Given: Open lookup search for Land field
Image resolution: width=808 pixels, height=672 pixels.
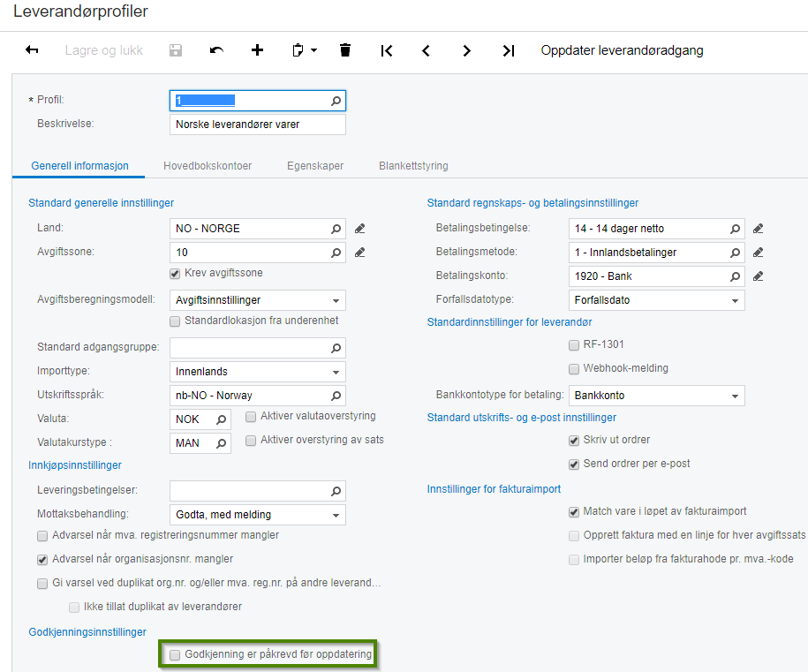Looking at the screenshot, I should coord(336,229).
